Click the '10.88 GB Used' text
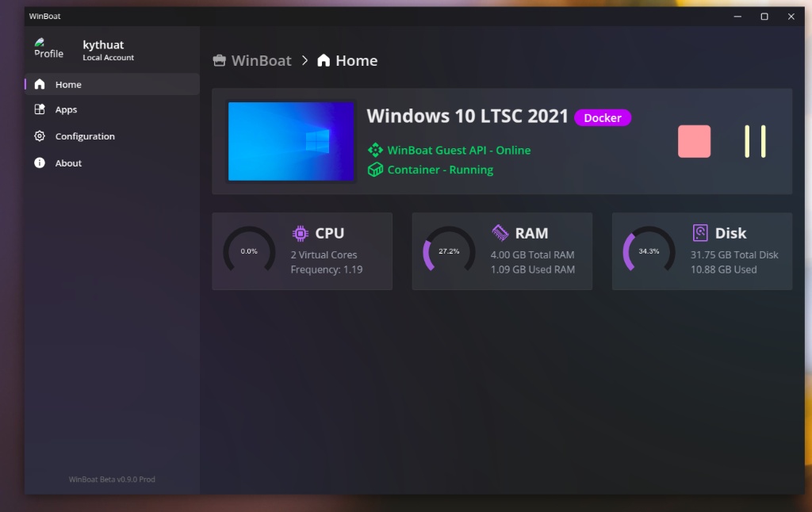812x512 pixels. click(723, 269)
